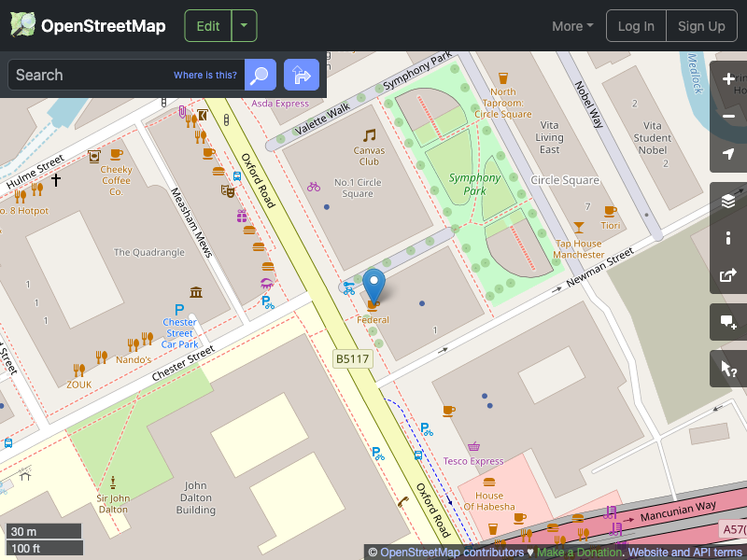Select the Show My Location arrow icon

(x=728, y=154)
